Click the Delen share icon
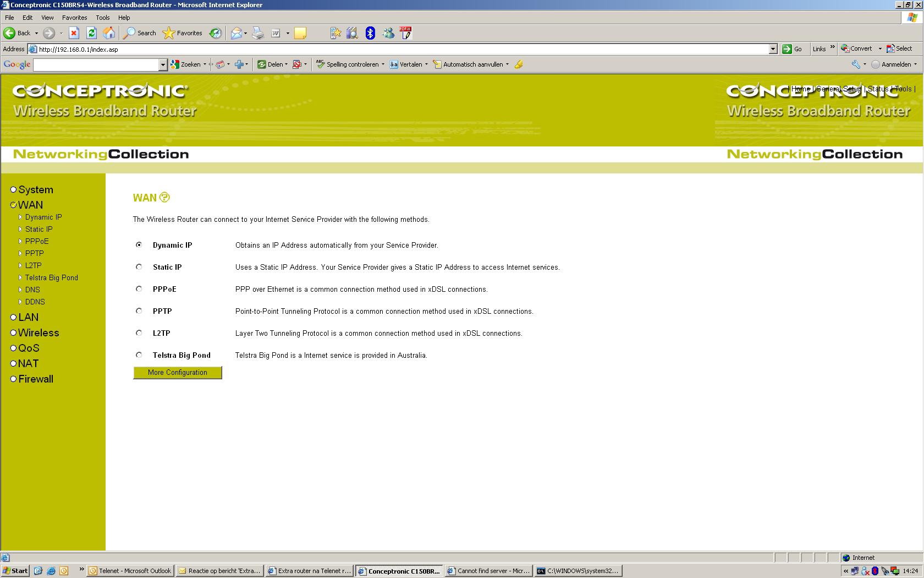 [262, 64]
